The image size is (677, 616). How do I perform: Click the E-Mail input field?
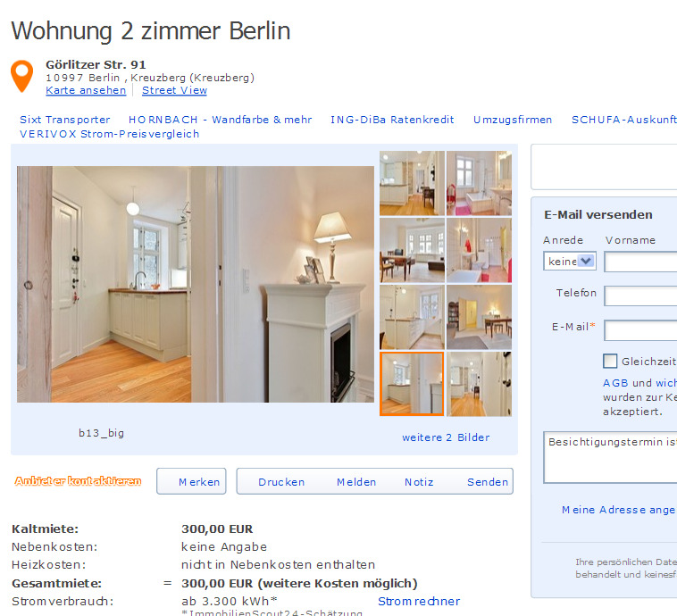640,330
